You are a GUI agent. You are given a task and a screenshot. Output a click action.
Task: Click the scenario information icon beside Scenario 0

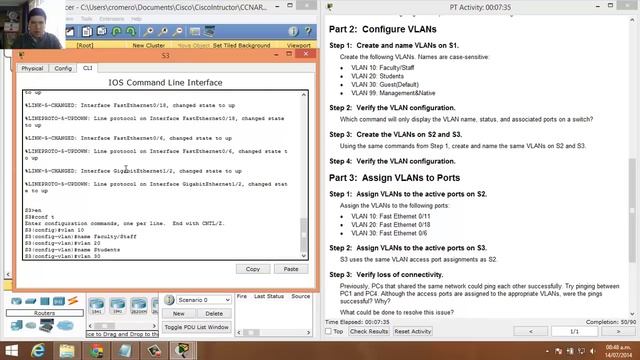click(x=169, y=300)
